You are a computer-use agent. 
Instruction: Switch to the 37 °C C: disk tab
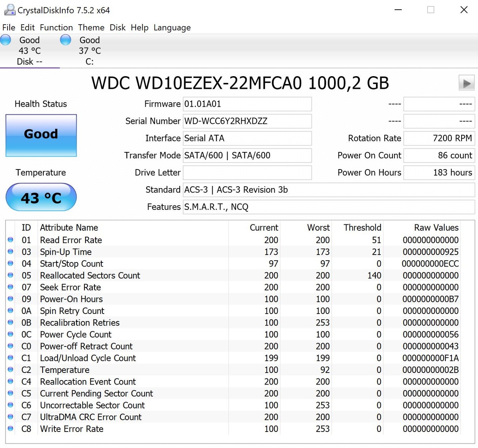(x=90, y=51)
